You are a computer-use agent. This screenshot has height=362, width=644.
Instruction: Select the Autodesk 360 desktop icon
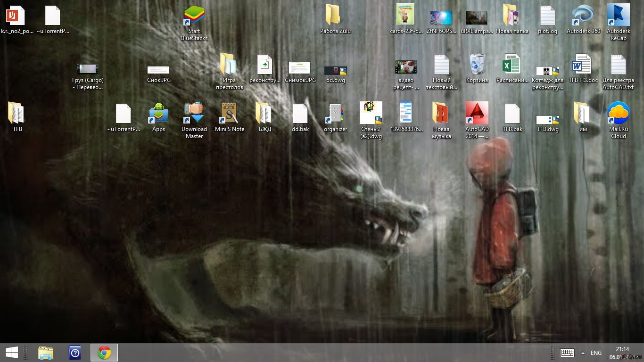pyautogui.click(x=583, y=16)
